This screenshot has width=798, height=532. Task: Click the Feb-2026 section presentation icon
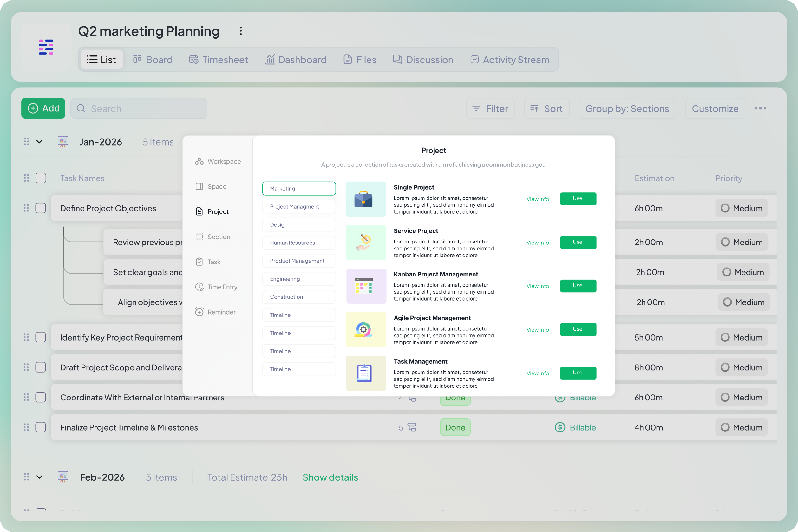(62, 477)
